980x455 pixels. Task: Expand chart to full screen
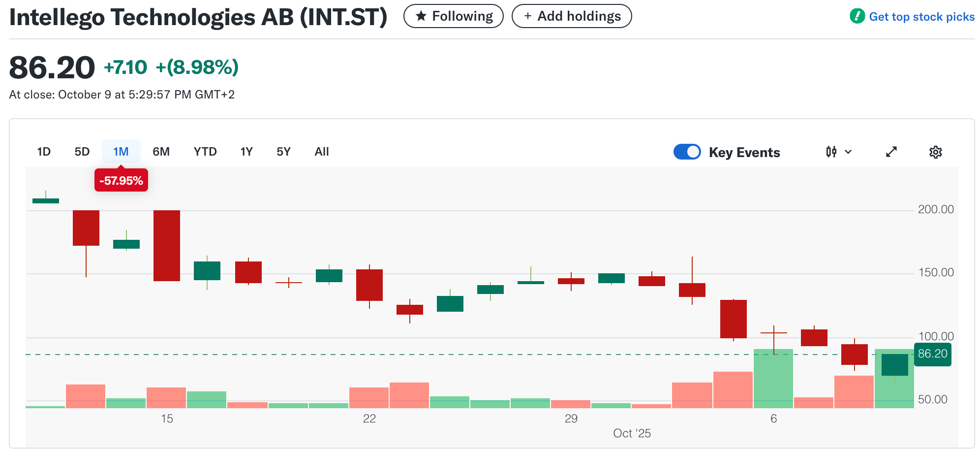[x=891, y=152]
